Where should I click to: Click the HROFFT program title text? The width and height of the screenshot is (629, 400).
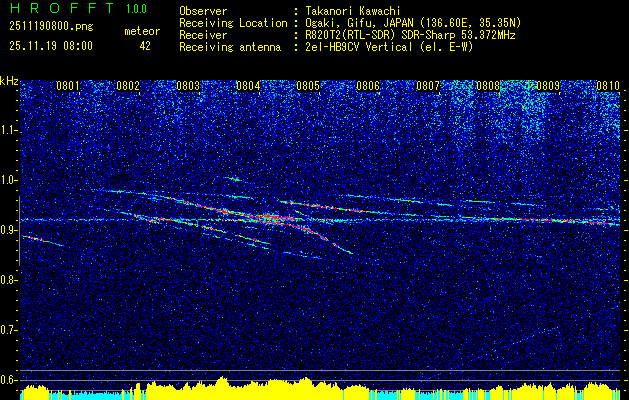point(62,8)
